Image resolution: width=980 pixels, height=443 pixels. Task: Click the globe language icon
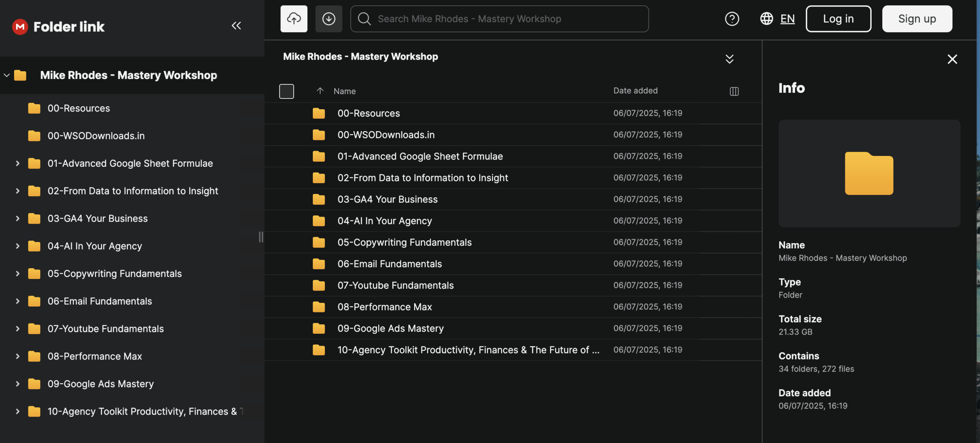766,19
